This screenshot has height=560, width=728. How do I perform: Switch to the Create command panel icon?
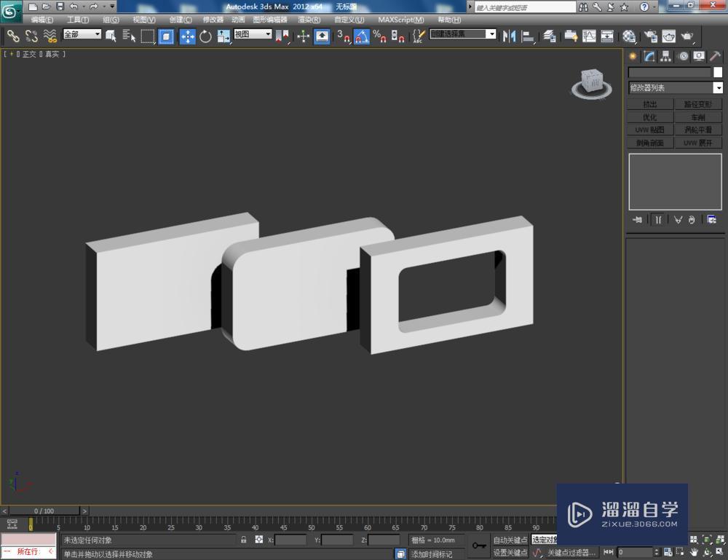[633, 56]
